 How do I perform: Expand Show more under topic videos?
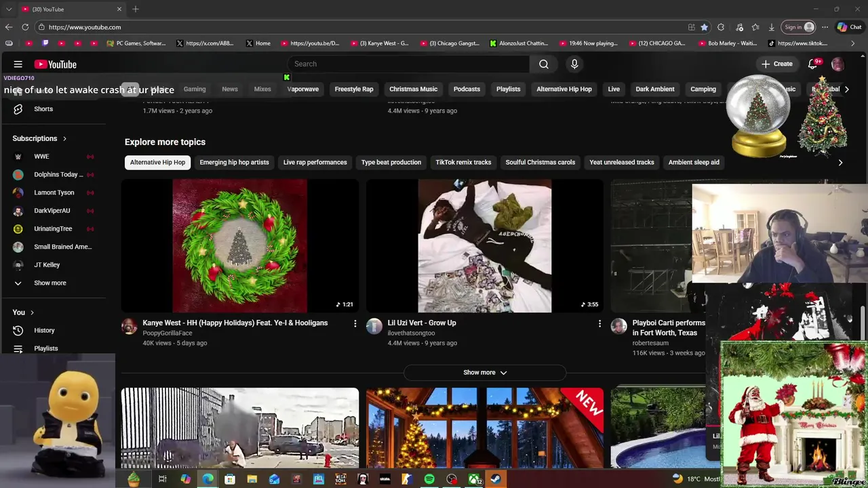coord(485,372)
